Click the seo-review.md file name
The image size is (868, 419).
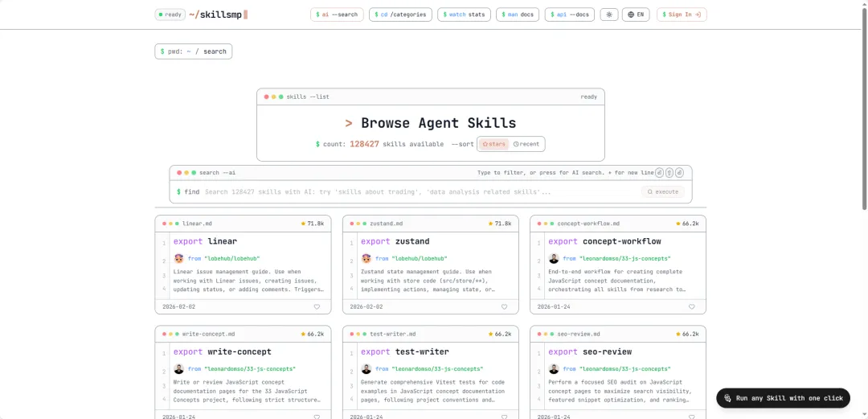click(x=578, y=335)
